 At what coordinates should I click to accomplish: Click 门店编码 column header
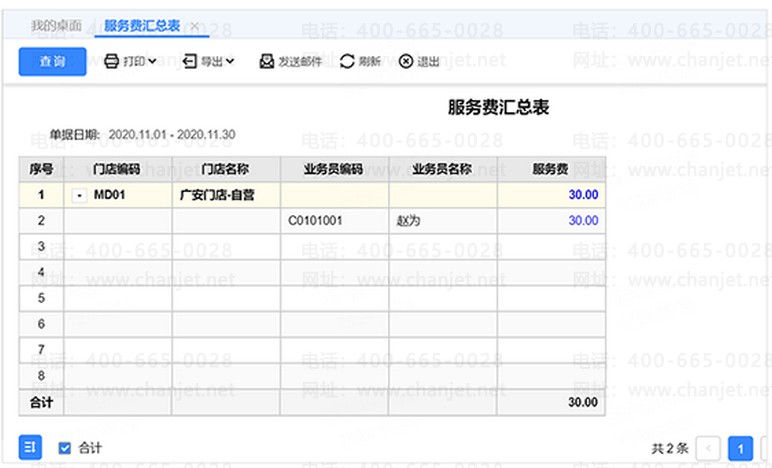pos(118,169)
